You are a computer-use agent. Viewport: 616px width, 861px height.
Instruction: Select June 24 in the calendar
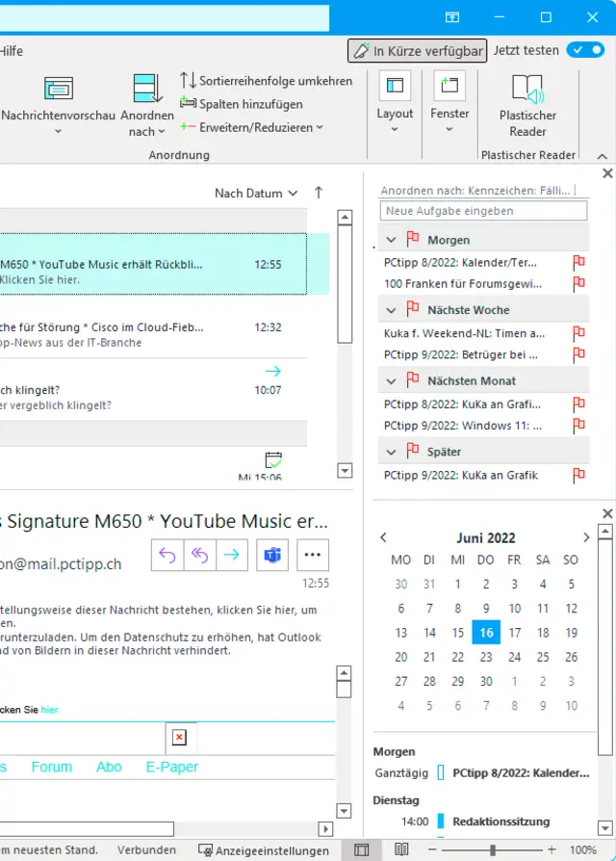coord(515,657)
